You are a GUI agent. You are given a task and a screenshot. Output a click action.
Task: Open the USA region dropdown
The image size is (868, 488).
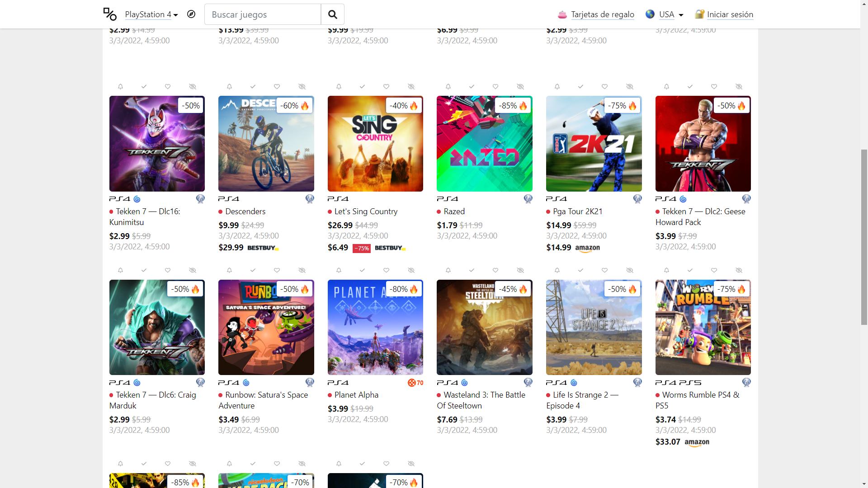point(671,14)
